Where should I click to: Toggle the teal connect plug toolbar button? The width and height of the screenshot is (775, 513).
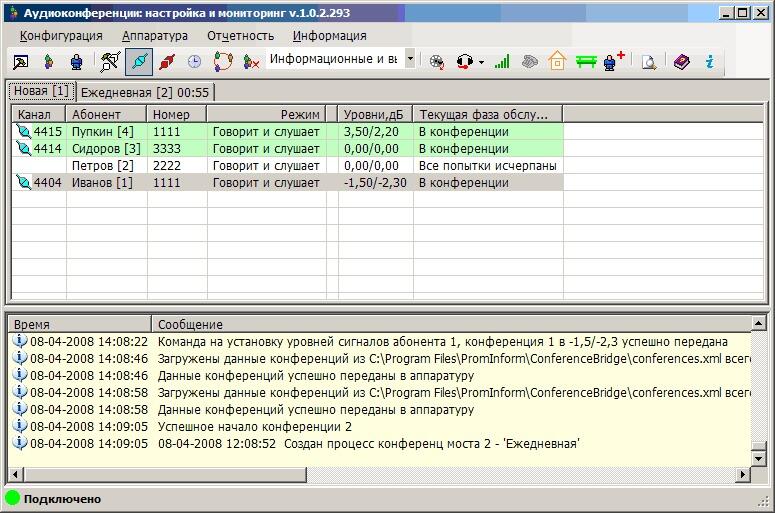(x=139, y=62)
